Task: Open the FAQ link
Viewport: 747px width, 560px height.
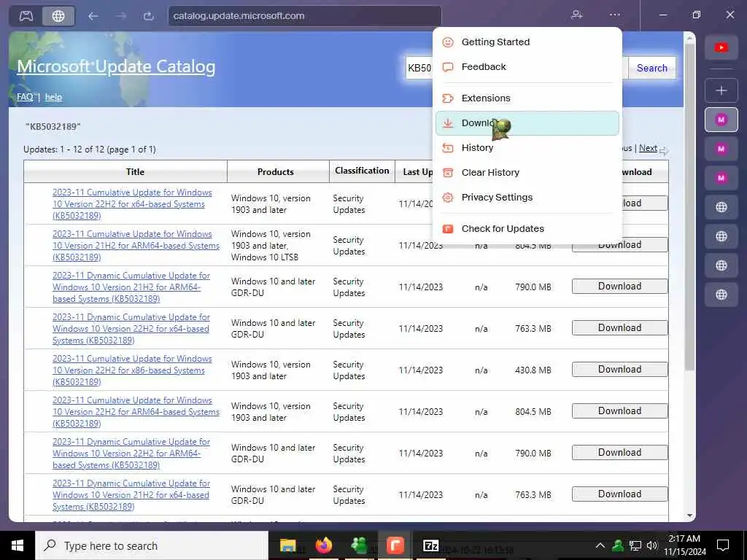Action: point(25,97)
